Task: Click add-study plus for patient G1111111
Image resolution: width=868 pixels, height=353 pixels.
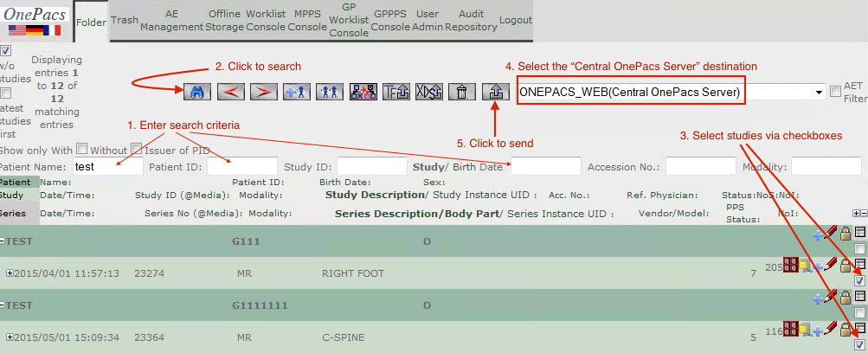Action: (818, 300)
